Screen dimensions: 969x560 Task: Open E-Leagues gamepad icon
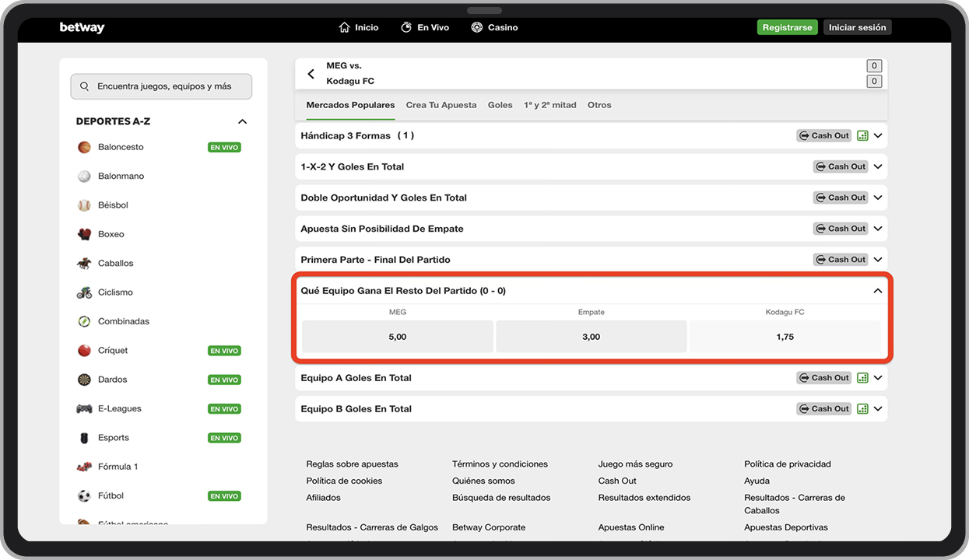[84, 408]
